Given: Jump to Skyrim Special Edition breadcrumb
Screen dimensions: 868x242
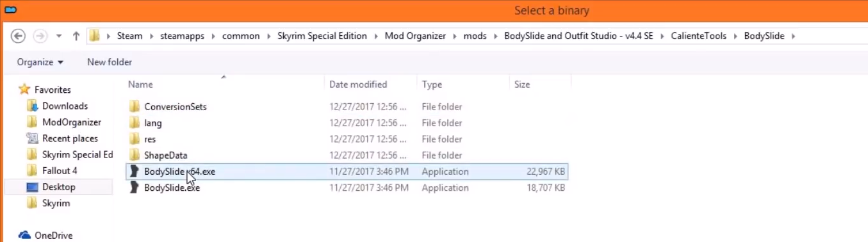Looking at the screenshot, I should point(322,36).
